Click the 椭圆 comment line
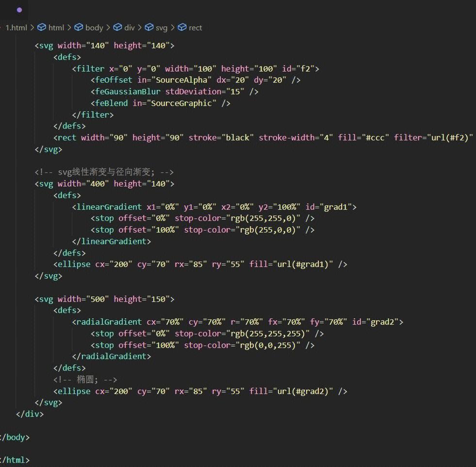Viewport: 476px width, 467px height. [x=85, y=380]
